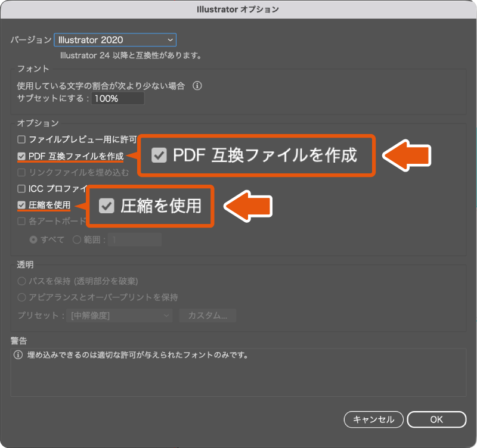Open the プリセット [中解像度] dropdown
Viewport: 477px width, 448px height.
[120, 316]
